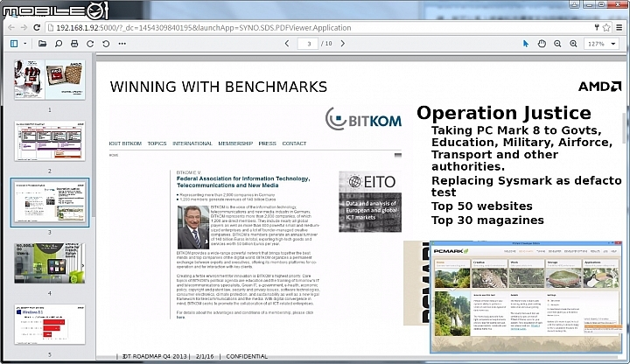
Task: Open the 127% zoom level dropdown
Action: tap(601, 44)
